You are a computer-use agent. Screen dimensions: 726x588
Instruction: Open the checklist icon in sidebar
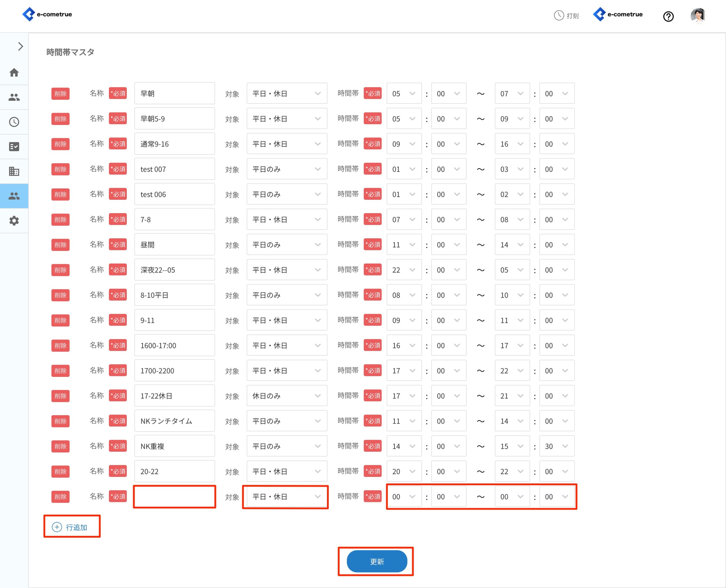point(14,147)
